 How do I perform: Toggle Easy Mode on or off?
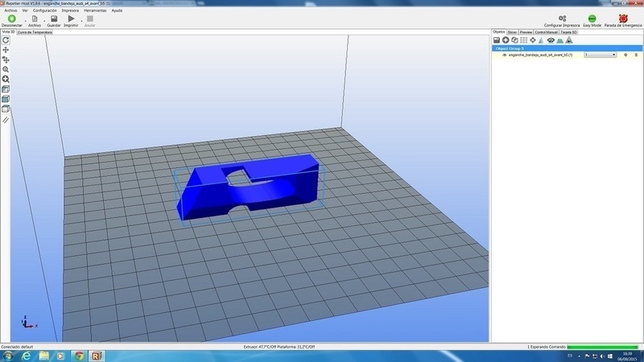pos(592,19)
